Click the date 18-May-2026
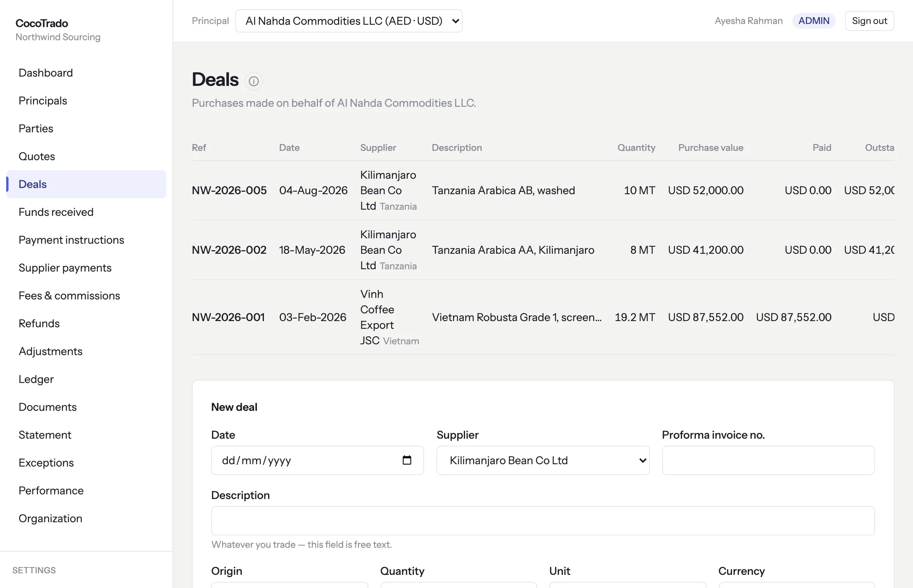Screen dimensions: 913x588 (x=312, y=250)
